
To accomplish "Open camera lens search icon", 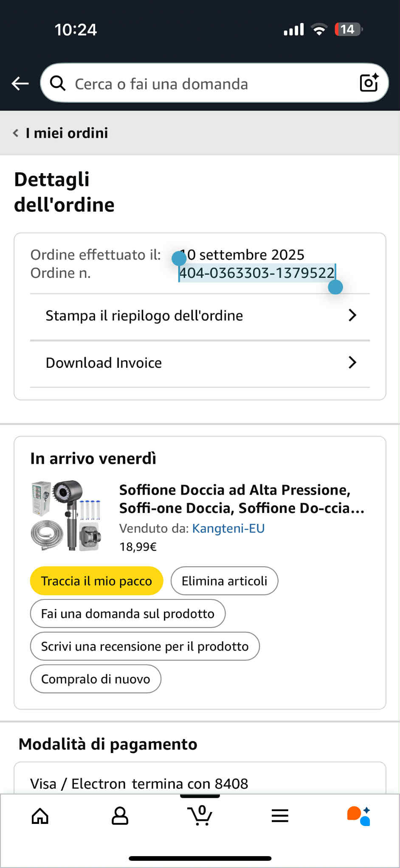I will pyautogui.click(x=369, y=83).
